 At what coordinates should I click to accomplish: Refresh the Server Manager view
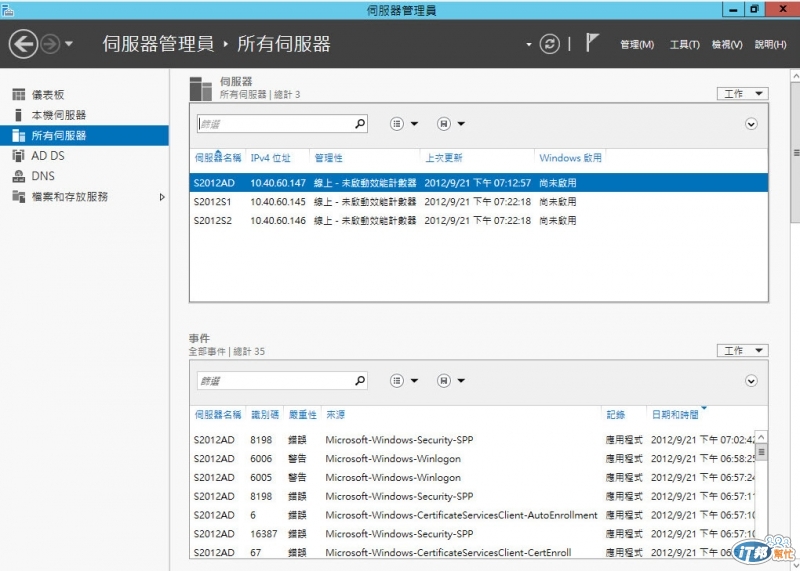coord(549,44)
